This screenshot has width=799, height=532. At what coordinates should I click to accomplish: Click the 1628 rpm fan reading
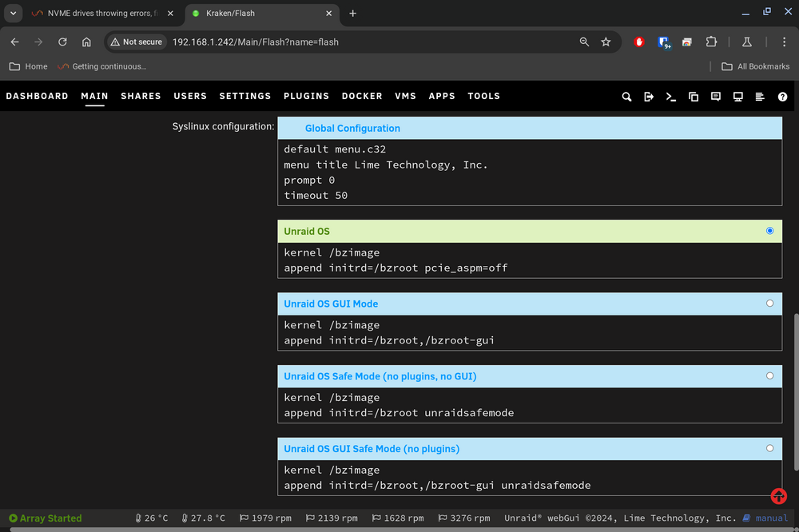[x=398, y=518]
